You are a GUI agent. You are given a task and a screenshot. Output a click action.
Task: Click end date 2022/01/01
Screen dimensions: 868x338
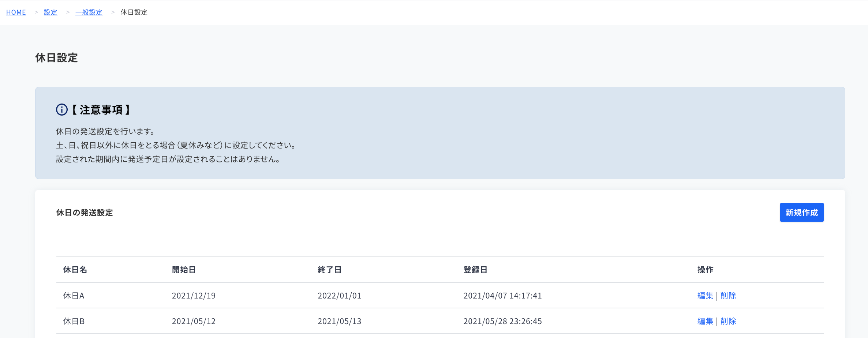tap(339, 296)
